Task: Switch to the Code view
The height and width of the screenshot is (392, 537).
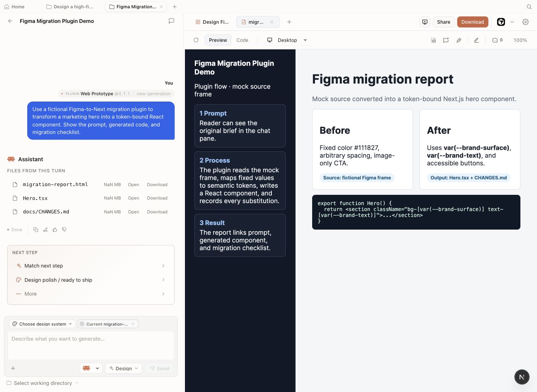Action: (242, 40)
